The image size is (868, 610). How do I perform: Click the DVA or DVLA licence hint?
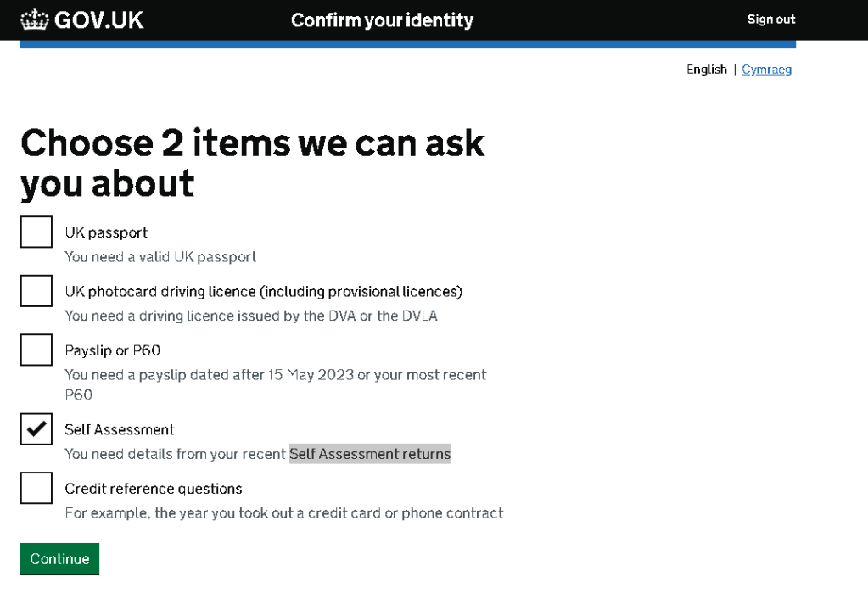click(x=251, y=316)
